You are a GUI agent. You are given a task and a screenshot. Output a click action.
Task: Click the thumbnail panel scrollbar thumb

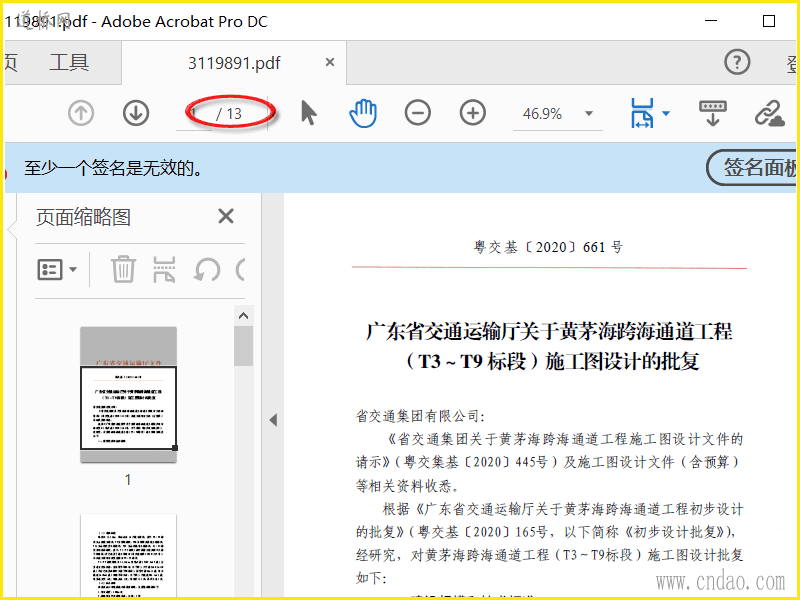point(243,346)
